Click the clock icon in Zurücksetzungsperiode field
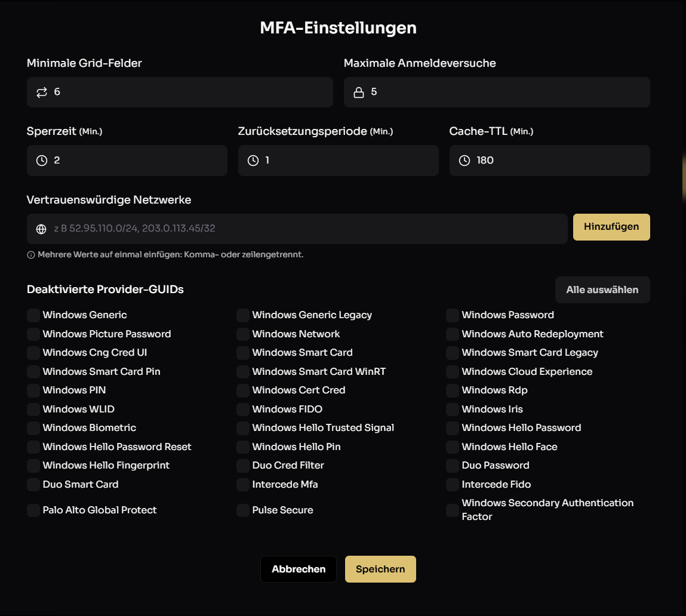The height and width of the screenshot is (616, 686). (253, 161)
